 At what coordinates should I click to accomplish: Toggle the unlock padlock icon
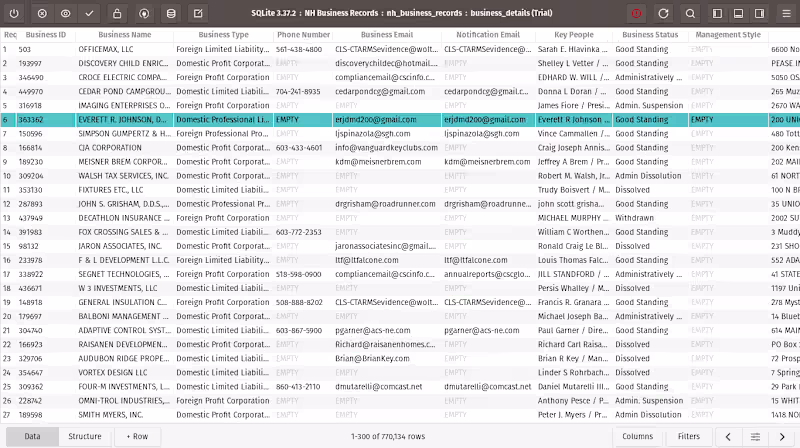click(x=117, y=14)
